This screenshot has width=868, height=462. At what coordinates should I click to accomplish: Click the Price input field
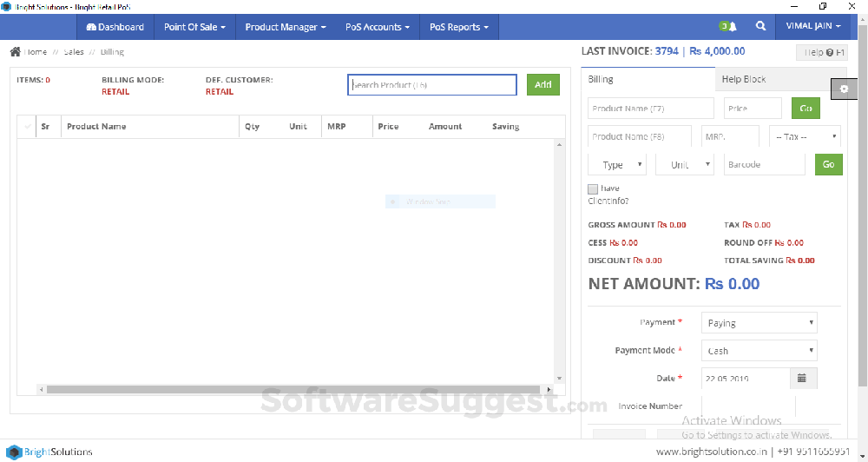coord(753,108)
